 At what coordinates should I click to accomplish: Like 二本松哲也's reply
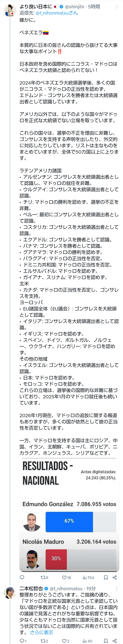[x=66, y=639]
